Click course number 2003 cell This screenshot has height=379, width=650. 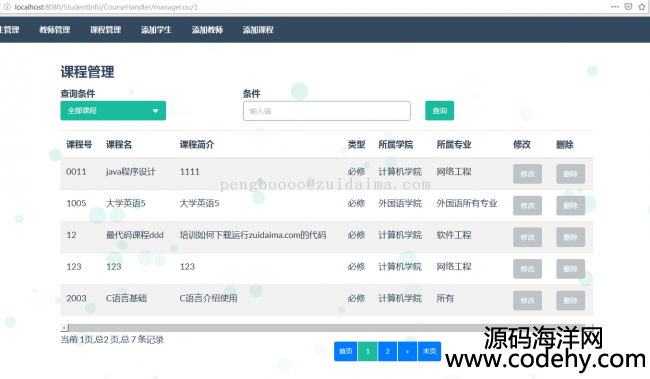click(76, 298)
